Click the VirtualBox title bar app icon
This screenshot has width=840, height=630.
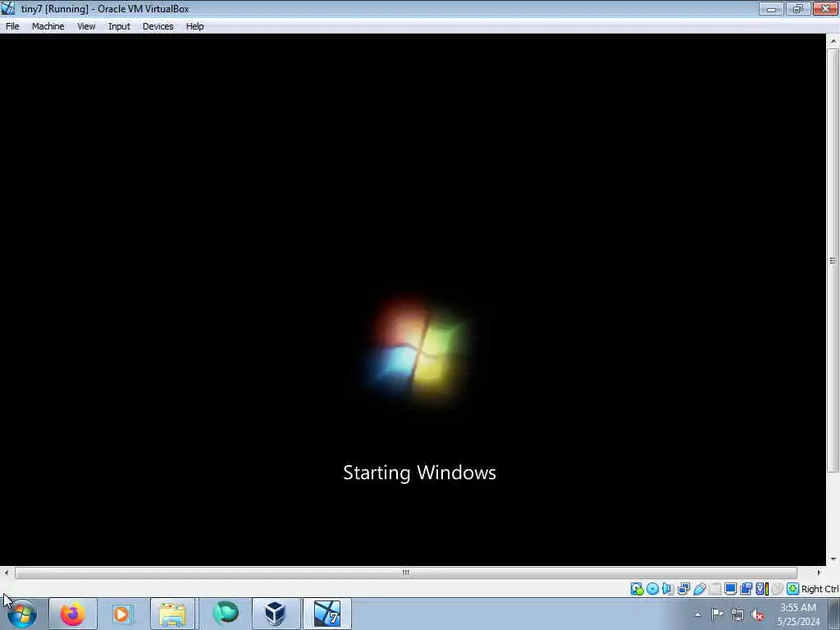pyautogui.click(x=8, y=8)
